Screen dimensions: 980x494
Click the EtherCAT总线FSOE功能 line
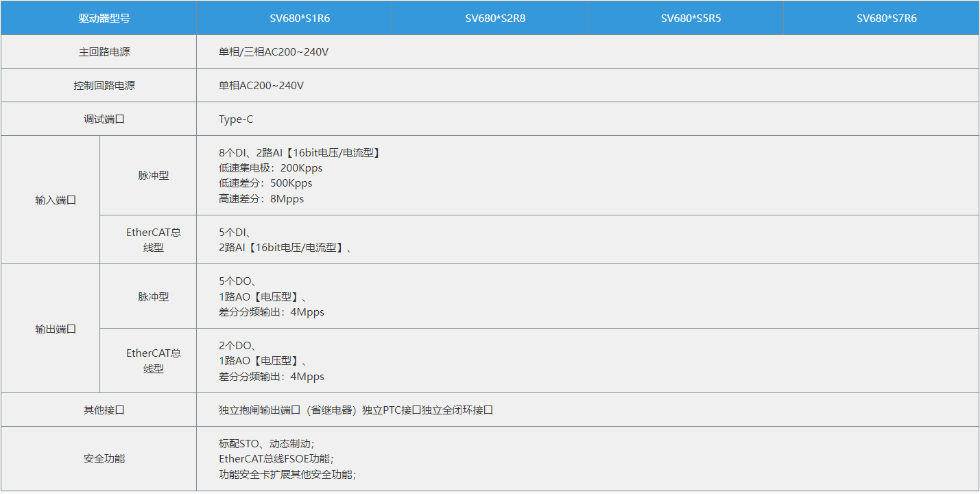(276, 458)
